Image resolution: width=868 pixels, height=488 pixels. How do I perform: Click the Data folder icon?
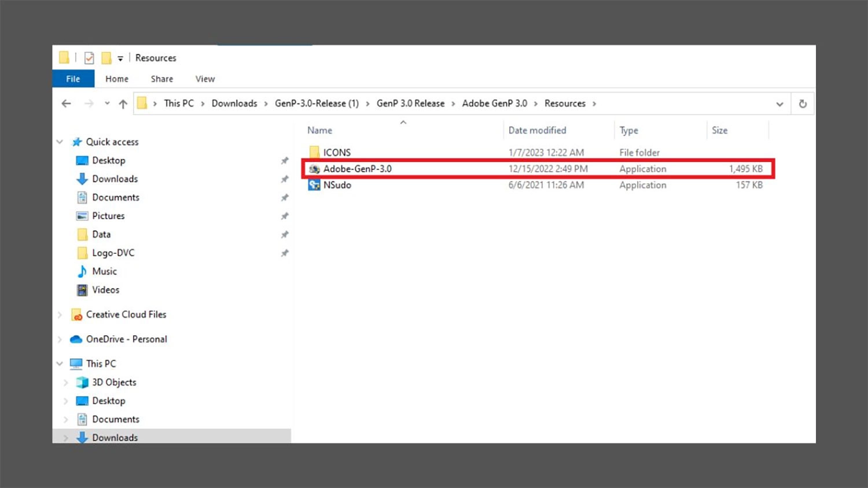click(82, 234)
